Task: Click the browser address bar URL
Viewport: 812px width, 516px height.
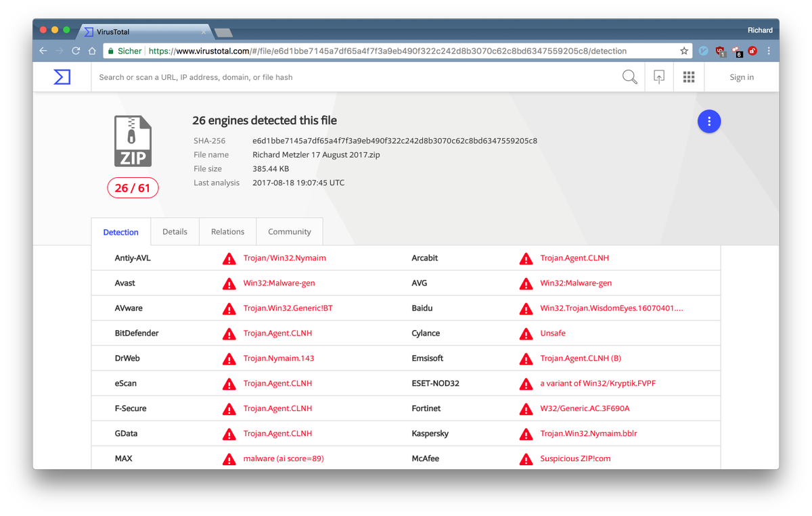Action: (388, 51)
